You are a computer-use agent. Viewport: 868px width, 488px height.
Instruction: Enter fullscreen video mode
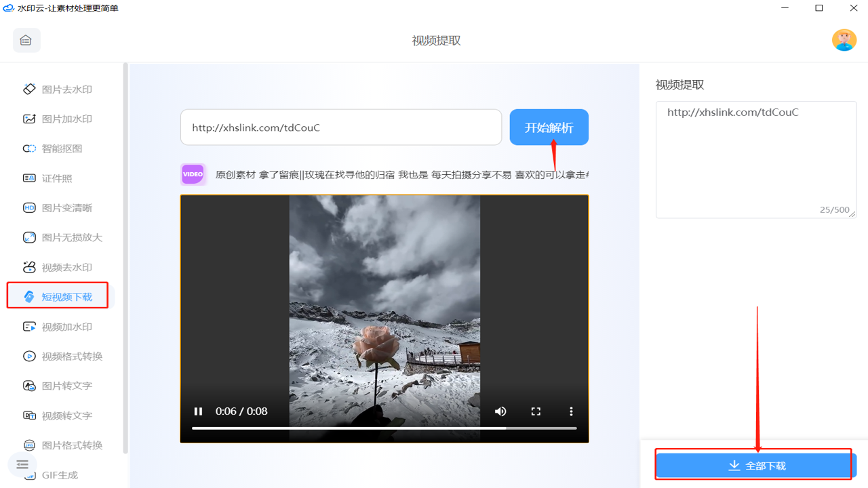coord(536,411)
